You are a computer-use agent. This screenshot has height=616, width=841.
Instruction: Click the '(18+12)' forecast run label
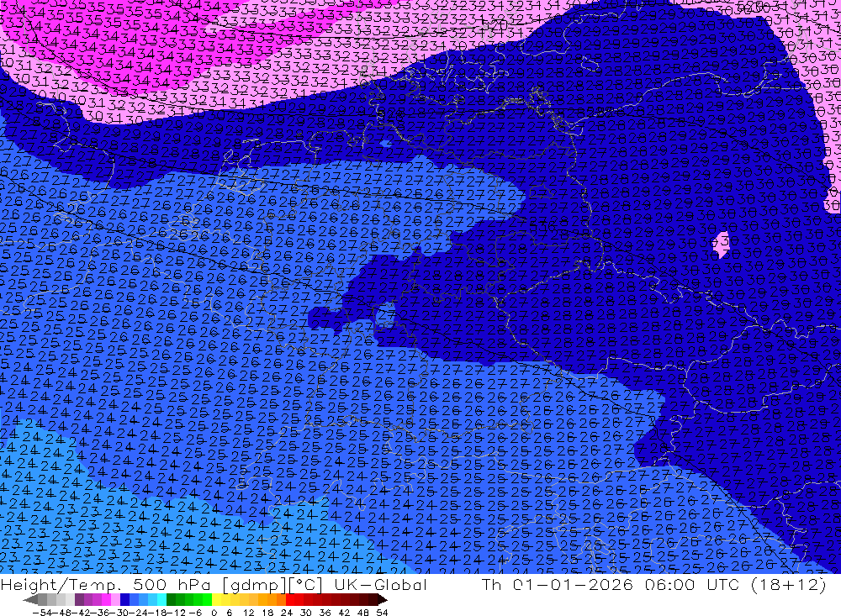(x=789, y=584)
